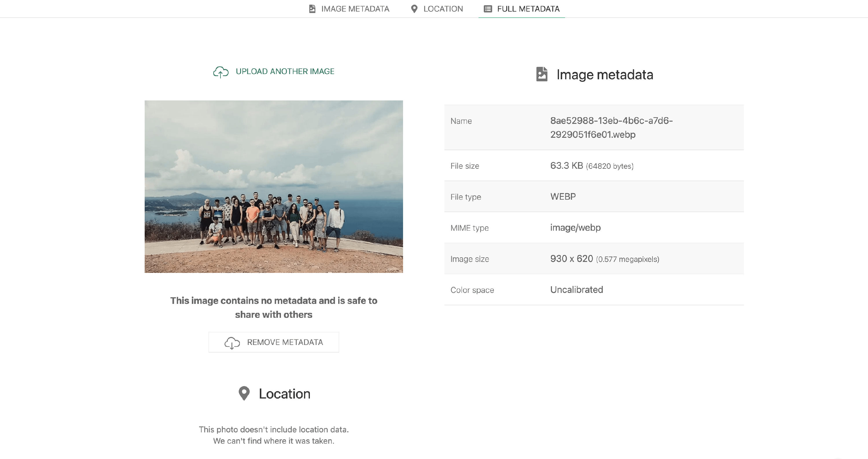Click the list icon beside Full Metadata tab

pos(488,9)
